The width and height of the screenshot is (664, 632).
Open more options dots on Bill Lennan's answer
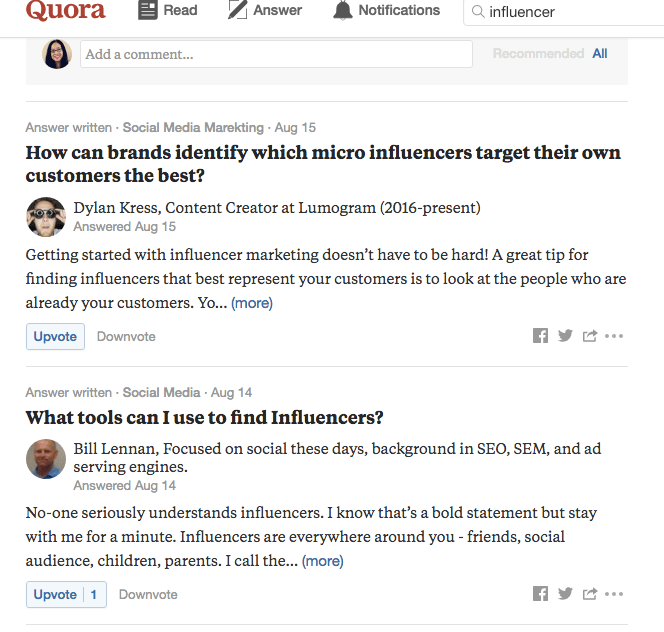click(614, 594)
